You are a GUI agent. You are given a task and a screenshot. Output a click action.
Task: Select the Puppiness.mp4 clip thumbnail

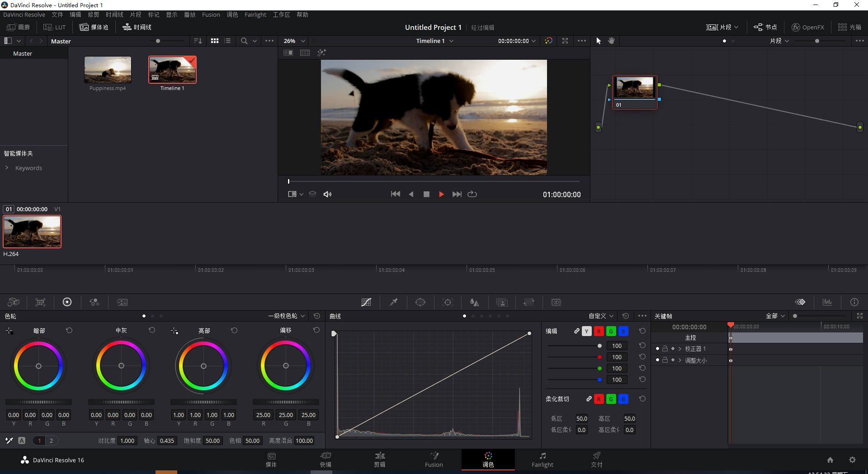click(x=108, y=70)
